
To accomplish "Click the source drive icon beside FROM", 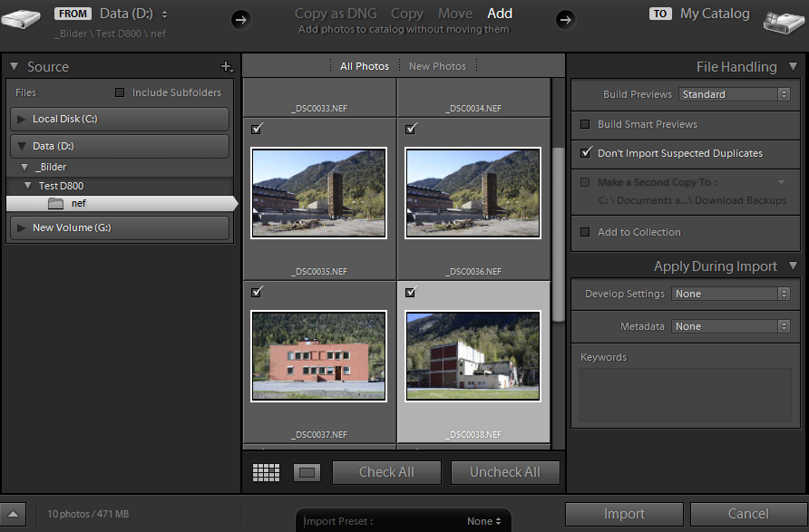I will (x=21, y=19).
